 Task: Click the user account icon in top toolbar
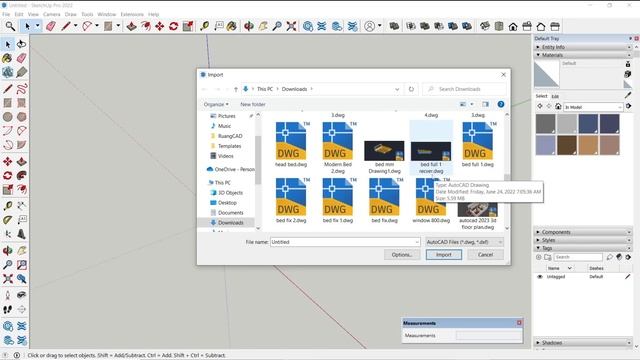(369, 27)
